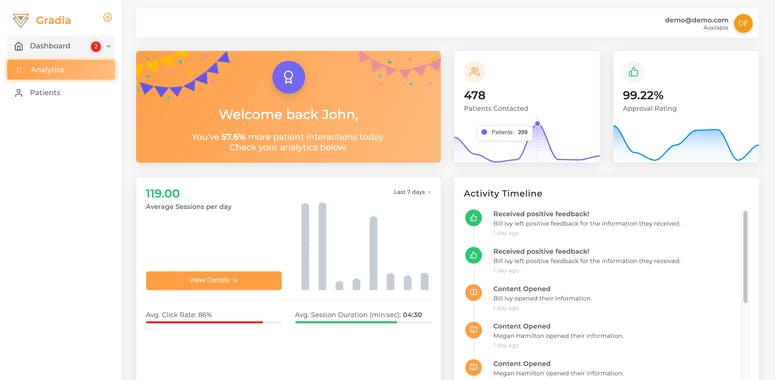
Task: Click the Welcome back John heading
Action: (289, 115)
